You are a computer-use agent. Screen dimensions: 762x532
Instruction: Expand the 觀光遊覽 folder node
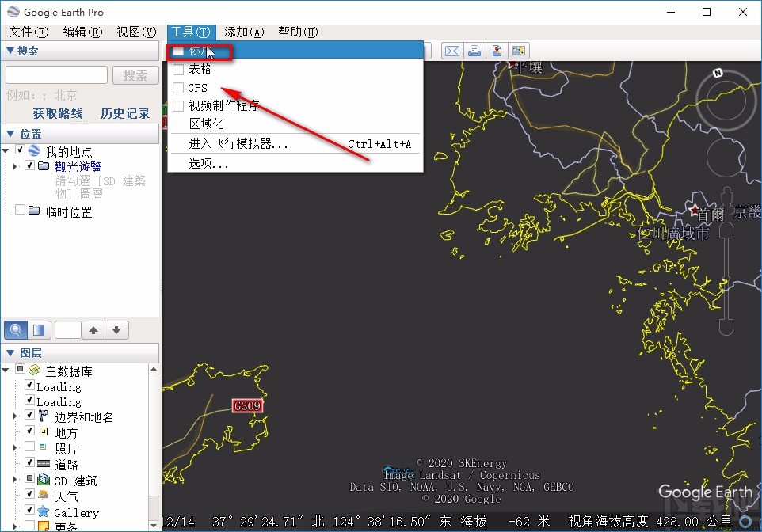pyautogui.click(x=14, y=166)
